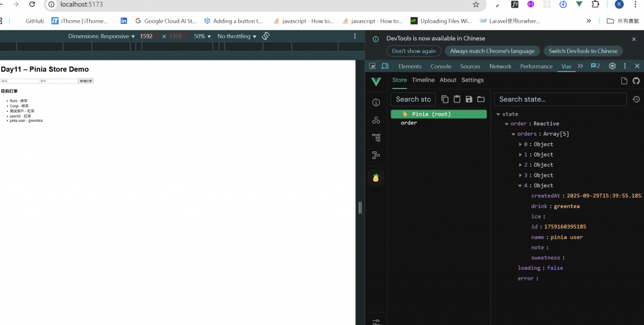Paste state from clipboard into store
Viewport: 644px width, 325px height.
pos(457,99)
